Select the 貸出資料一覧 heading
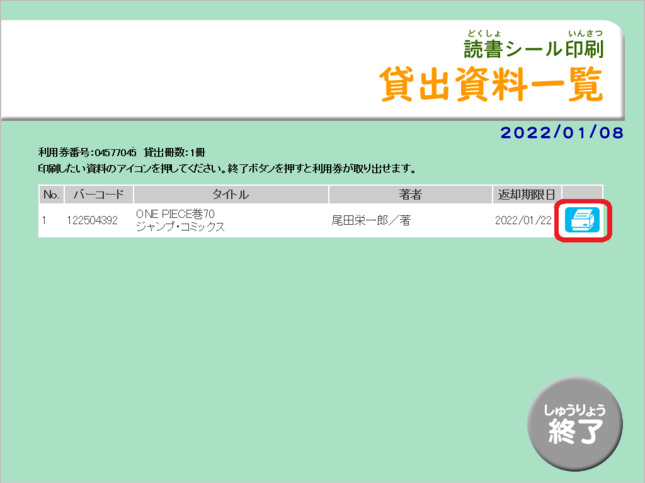The image size is (645, 483). coord(492,85)
